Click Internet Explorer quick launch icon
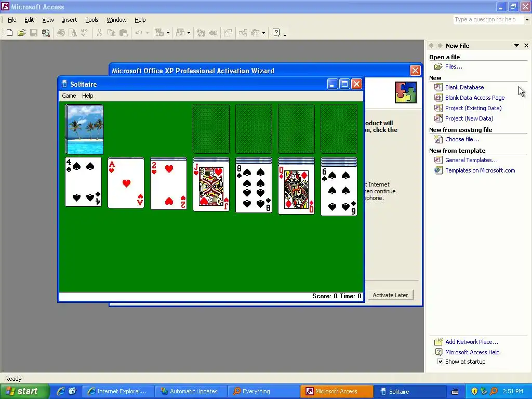 [x=61, y=391]
